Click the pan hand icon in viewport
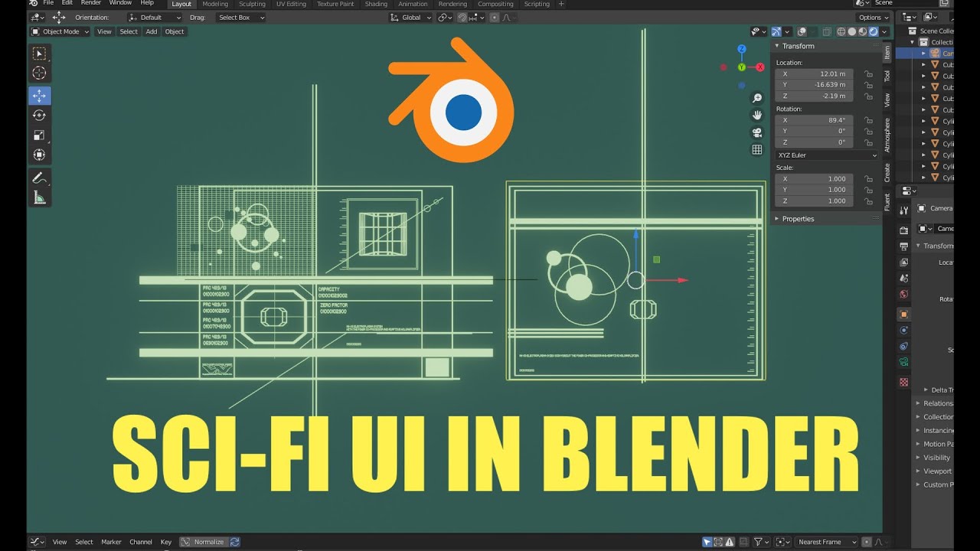 click(757, 115)
